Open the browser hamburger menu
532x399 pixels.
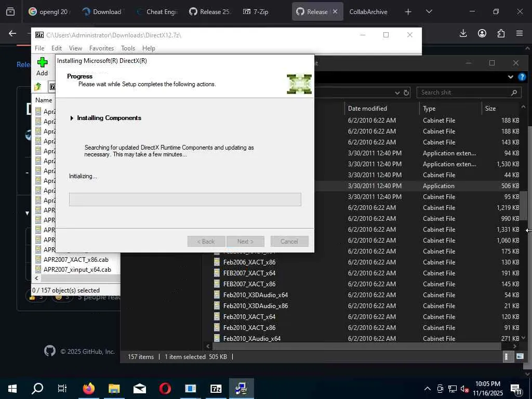[520, 33]
